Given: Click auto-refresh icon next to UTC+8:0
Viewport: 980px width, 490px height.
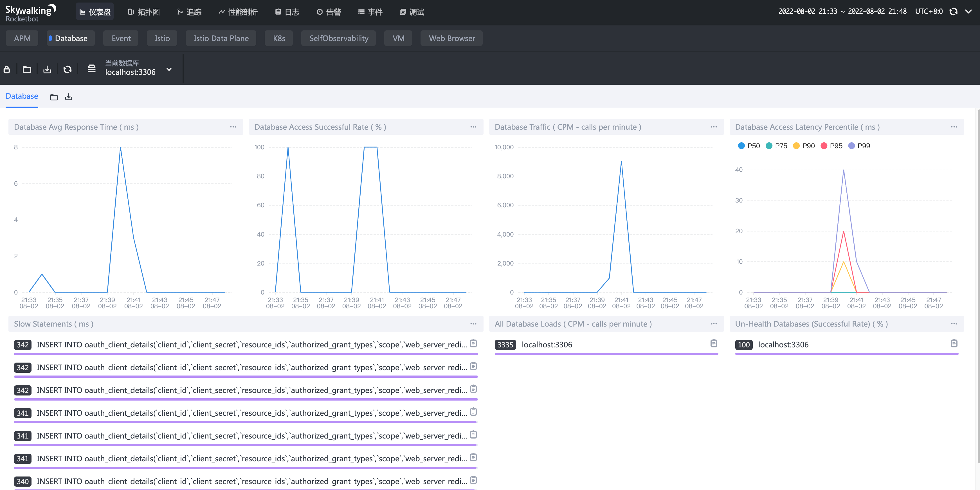Looking at the screenshot, I should (x=953, y=12).
